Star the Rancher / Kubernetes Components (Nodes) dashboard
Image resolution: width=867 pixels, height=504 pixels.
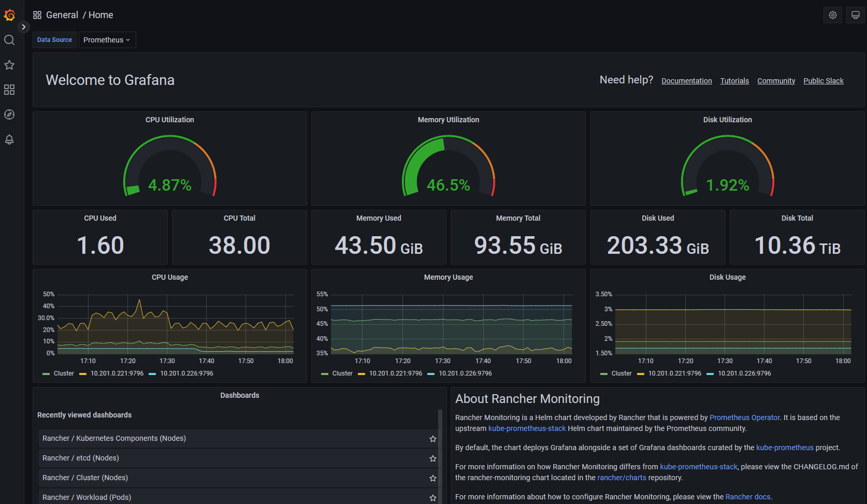tap(433, 439)
